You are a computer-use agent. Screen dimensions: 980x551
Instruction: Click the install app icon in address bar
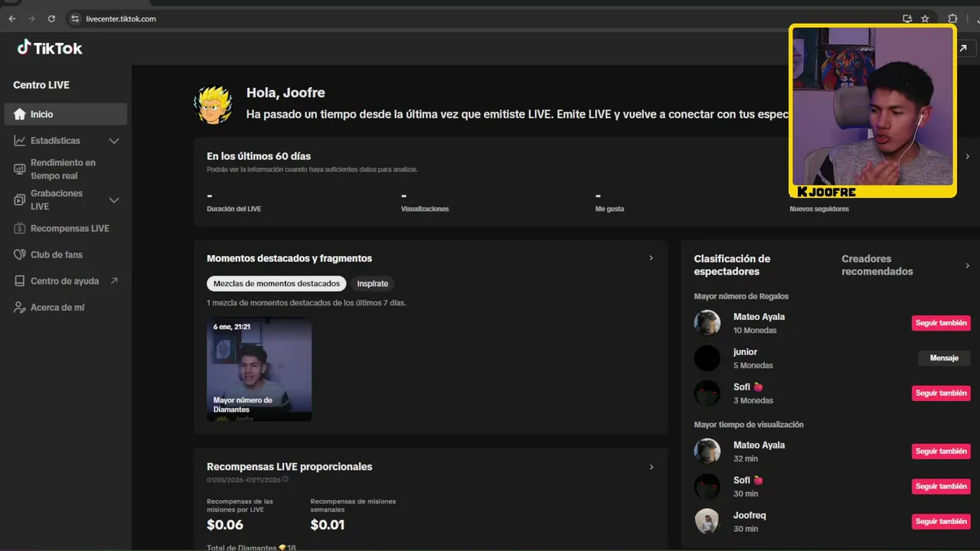pyautogui.click(x=907, y=18)
